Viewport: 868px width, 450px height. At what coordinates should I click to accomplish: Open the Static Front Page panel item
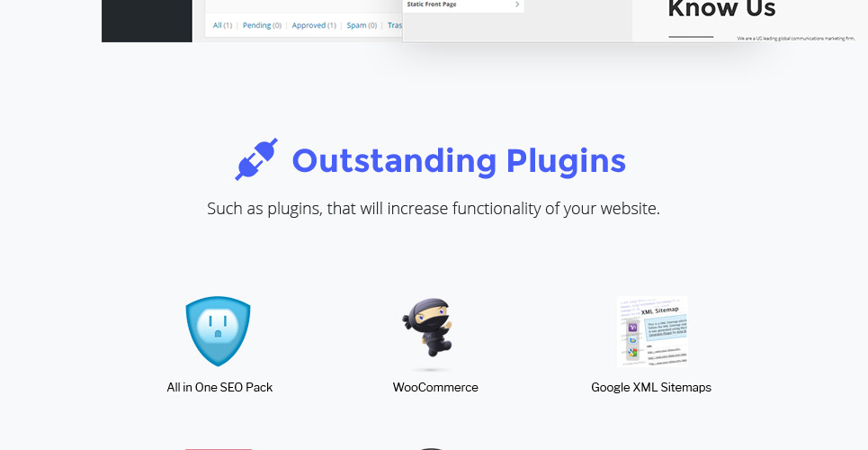[x=463, y=5]
